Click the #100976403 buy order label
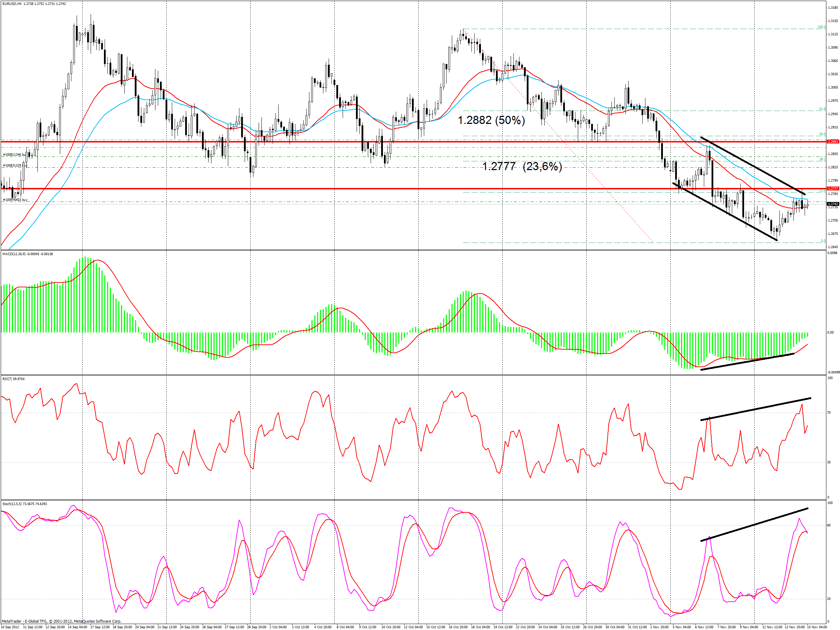 pyautogui.click(x=15, y=200)
